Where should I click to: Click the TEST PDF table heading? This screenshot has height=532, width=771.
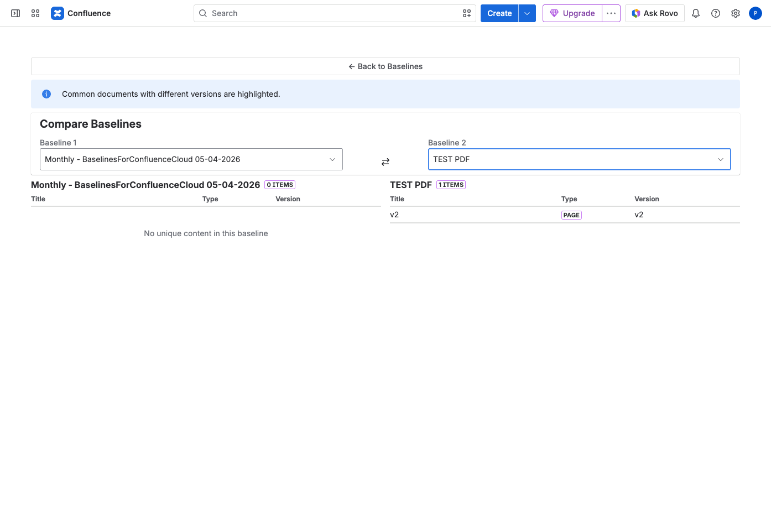click(411, 185)
